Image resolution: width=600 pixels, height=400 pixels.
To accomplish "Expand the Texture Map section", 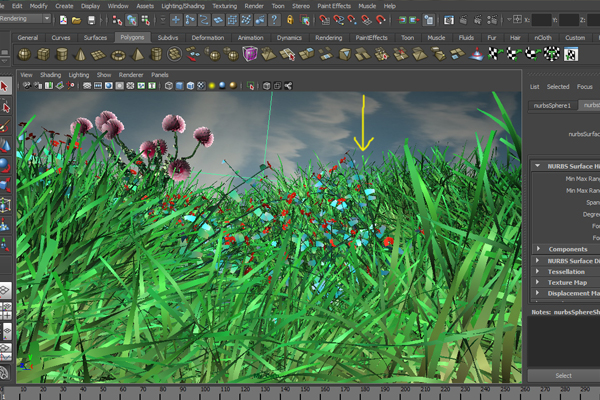I will pos(538,282).
